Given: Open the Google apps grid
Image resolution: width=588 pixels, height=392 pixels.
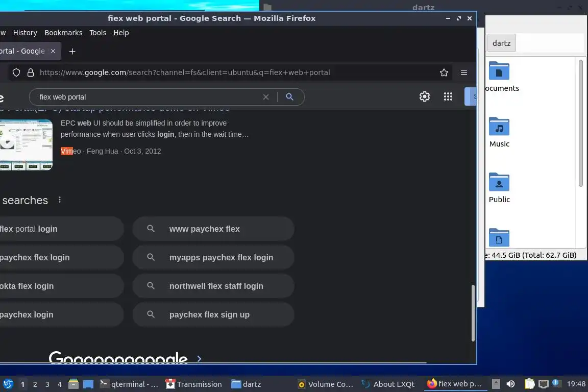Looking at the screenshot, I should click(448, 97).
